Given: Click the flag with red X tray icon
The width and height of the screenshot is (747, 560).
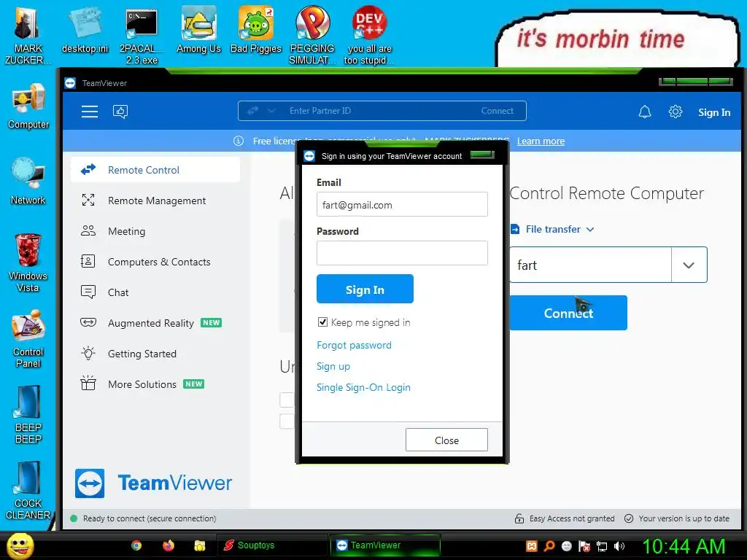Looking at the screenshot, I should tap(584, 546).
